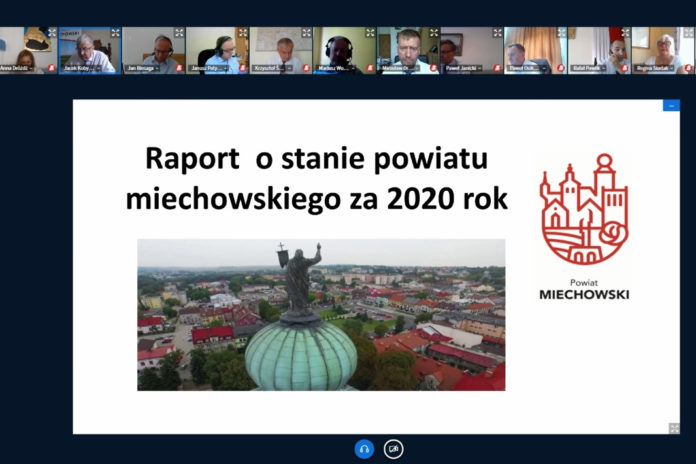Screen dimensions: 696x464
Task: Click Rafał Pawełk's muted microphone indicator
Action: click(624, 68)
